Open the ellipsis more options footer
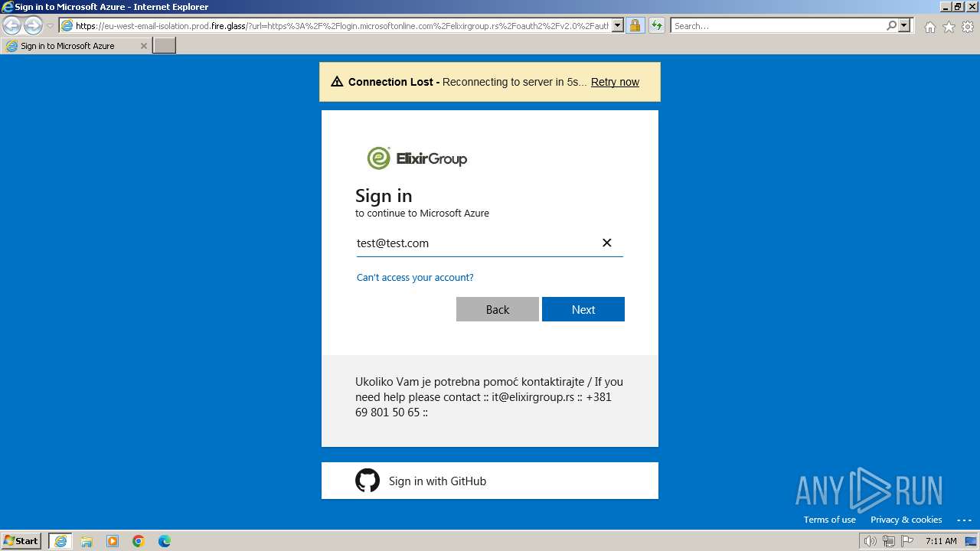This screenshot has width=980, height=551. [964, 520]
